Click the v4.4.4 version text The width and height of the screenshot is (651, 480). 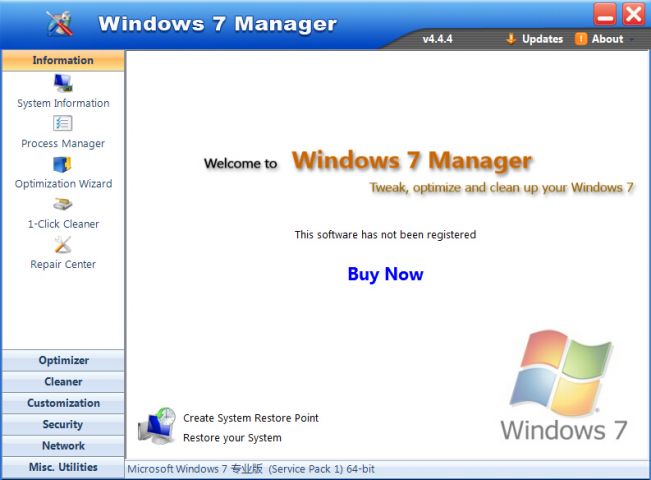tap(438, 39)
